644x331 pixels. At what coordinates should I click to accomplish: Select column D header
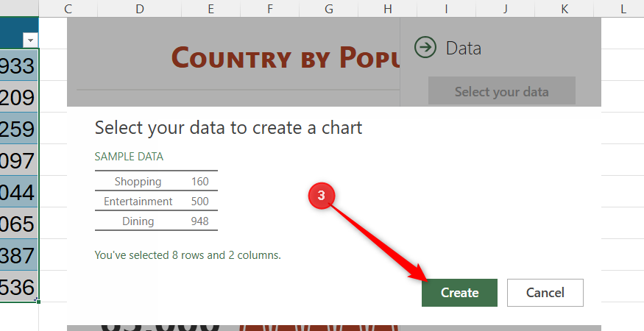coord(140,8)
